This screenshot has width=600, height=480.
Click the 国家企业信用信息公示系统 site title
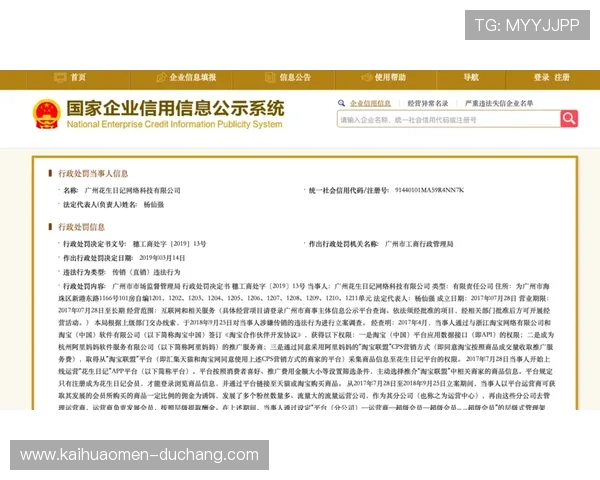coord(175,108)
